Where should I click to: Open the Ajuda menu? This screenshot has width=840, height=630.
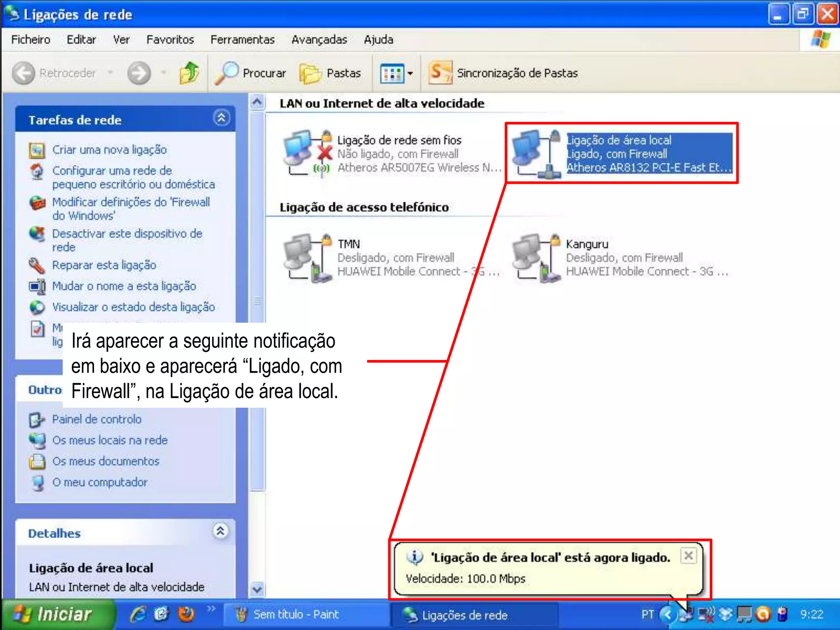point(378,40)
